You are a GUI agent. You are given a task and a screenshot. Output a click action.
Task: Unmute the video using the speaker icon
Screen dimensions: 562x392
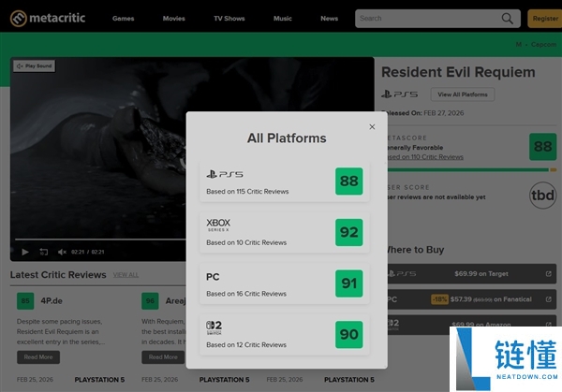pos(62,252)
